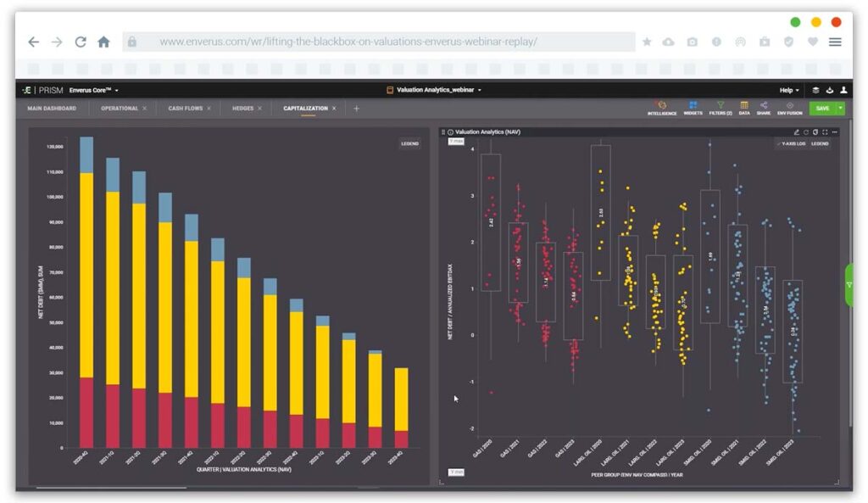Click the Data grid icon
This screenshot has height=503, width=868.
[x=745, y=104]
